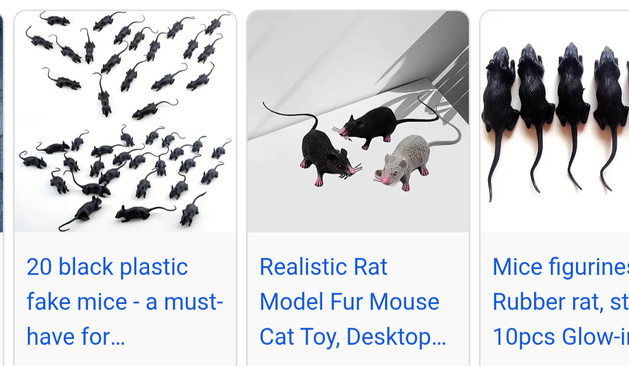Click the '10pcs Glow-i' text line
Viewport: 629px width, 366px height.
coord(560,336)
